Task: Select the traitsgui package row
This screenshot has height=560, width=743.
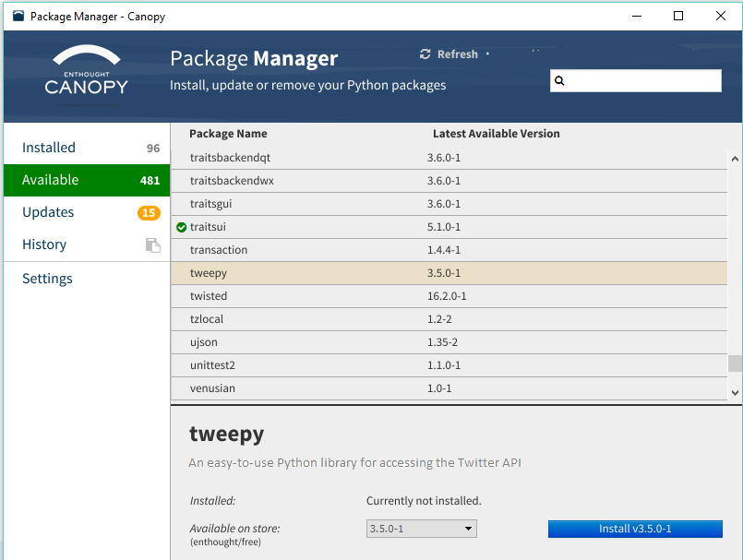Action: pos(449,204)
